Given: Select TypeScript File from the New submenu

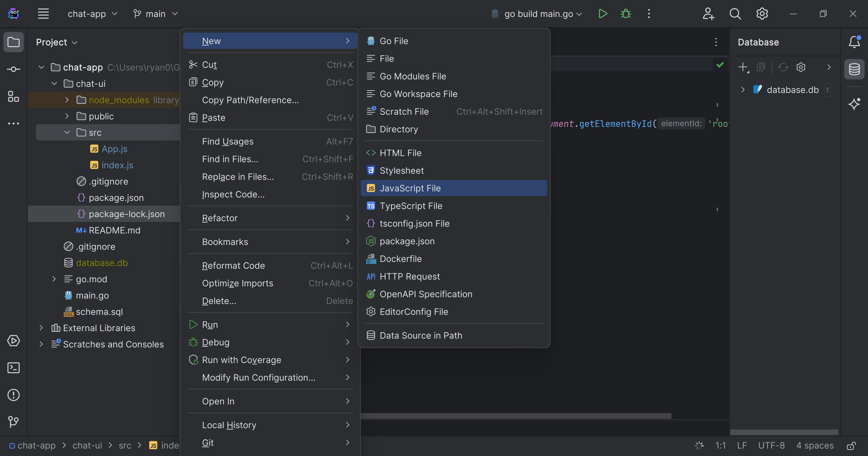Looking at the screenshot, I should pos(411,206).
